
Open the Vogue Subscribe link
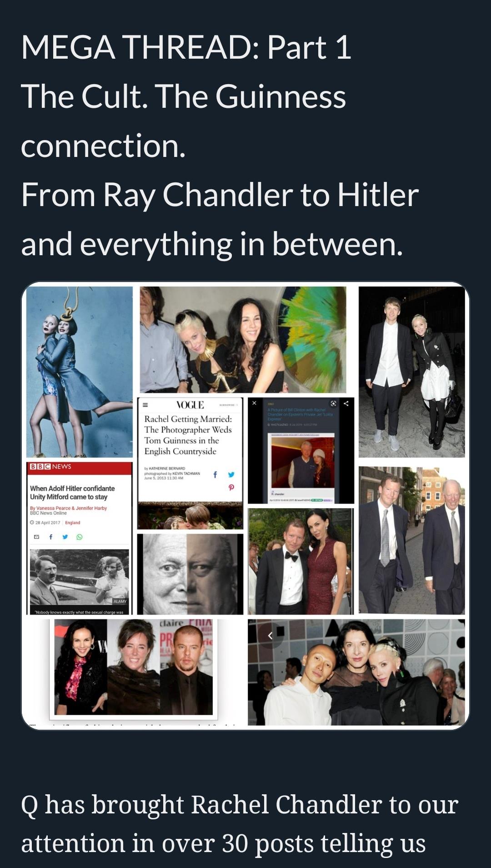229,405
